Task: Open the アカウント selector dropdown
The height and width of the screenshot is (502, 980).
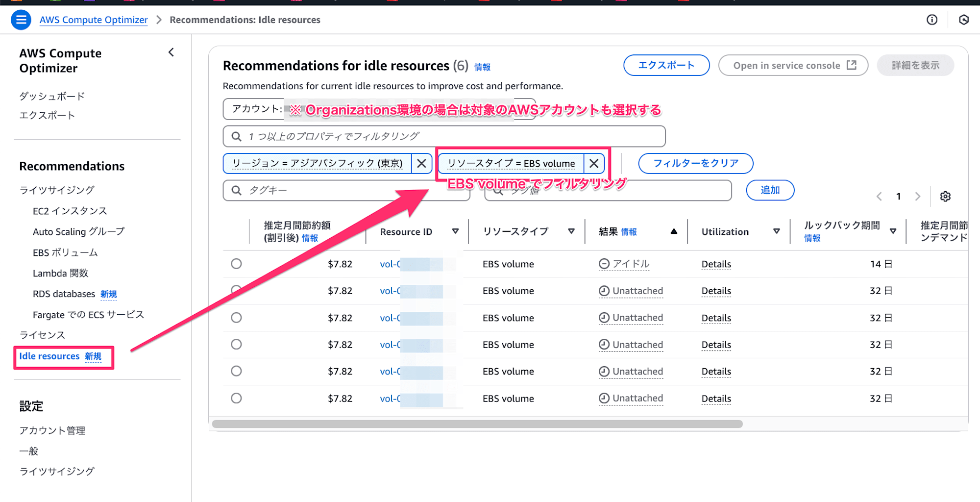Action: pos(379,109)
